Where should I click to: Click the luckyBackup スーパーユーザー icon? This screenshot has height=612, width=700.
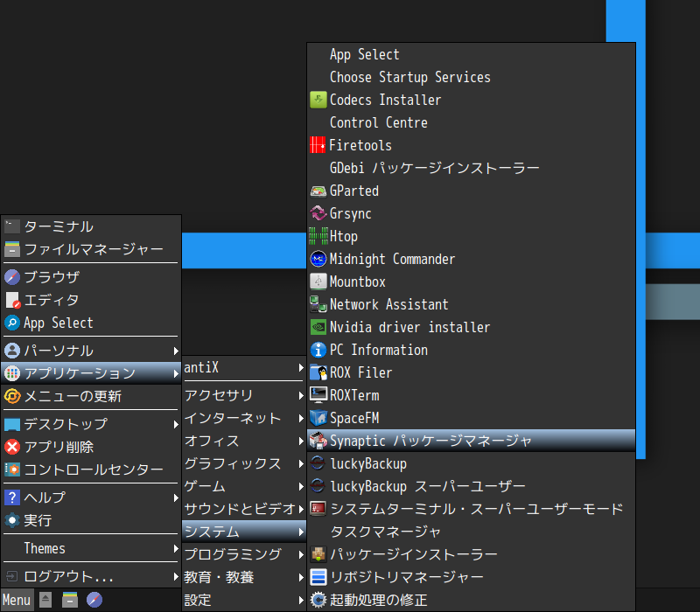click(318, 486)
